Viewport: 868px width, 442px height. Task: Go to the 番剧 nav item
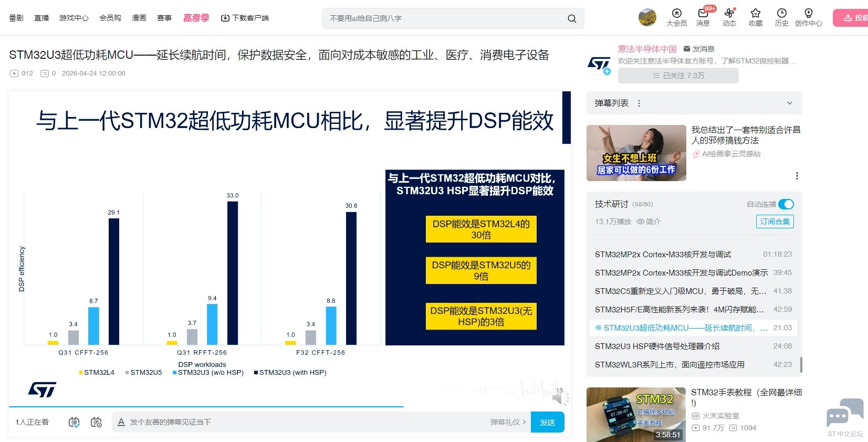pyautogui.click(x=16, y=18)
